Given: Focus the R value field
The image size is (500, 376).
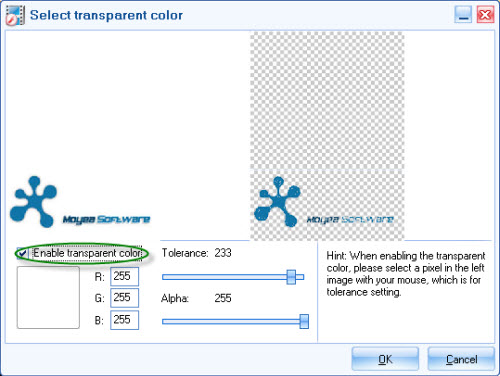Looking at the screenshot, I should pyautogui.click(x=124, y=276).
